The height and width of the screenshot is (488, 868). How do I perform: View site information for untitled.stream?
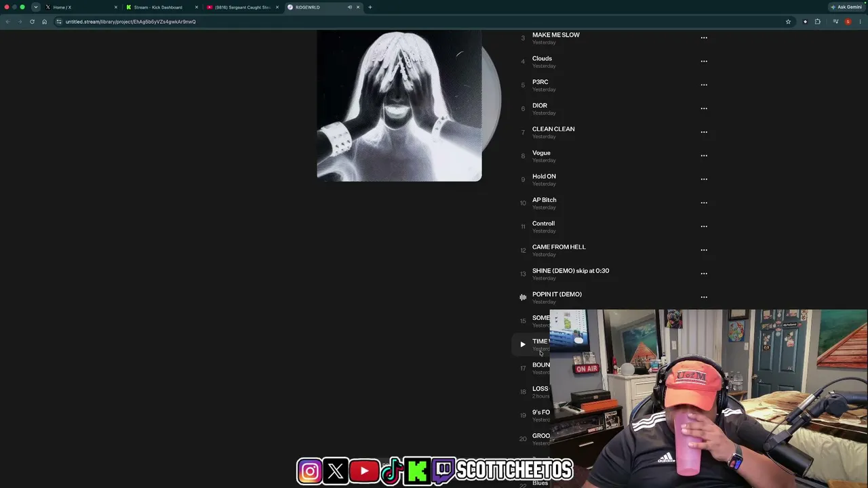58,22
